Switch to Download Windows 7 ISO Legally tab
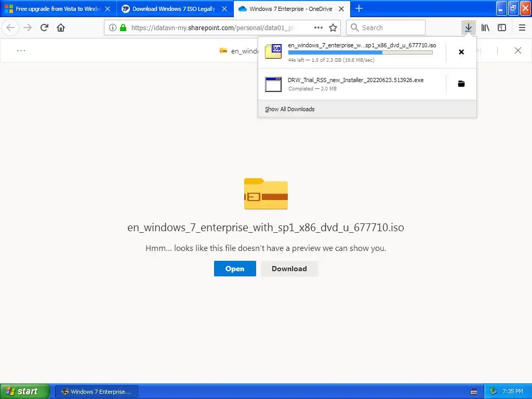532x399 pixels. coord(175,9)
